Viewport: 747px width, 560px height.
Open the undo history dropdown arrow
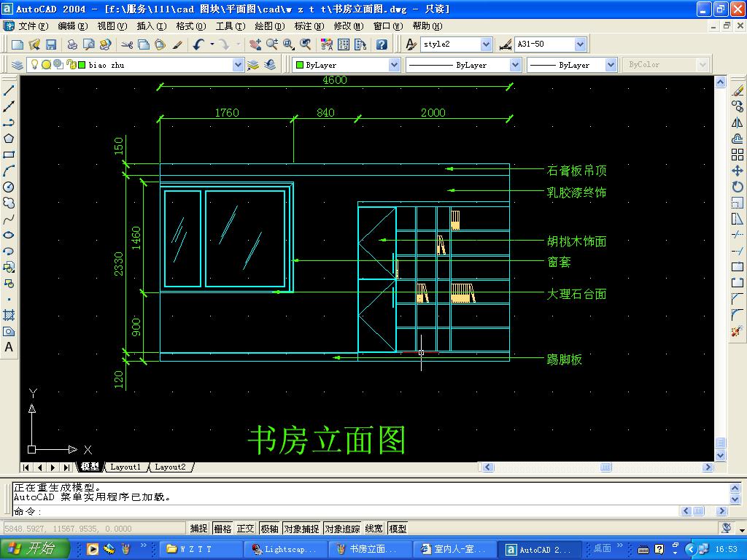tap(212, 44)
